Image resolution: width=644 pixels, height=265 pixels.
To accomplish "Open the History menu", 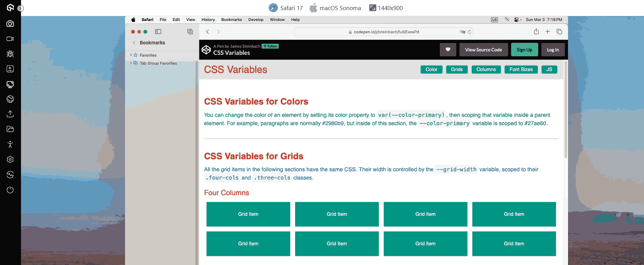I will [x=208, y=20].
